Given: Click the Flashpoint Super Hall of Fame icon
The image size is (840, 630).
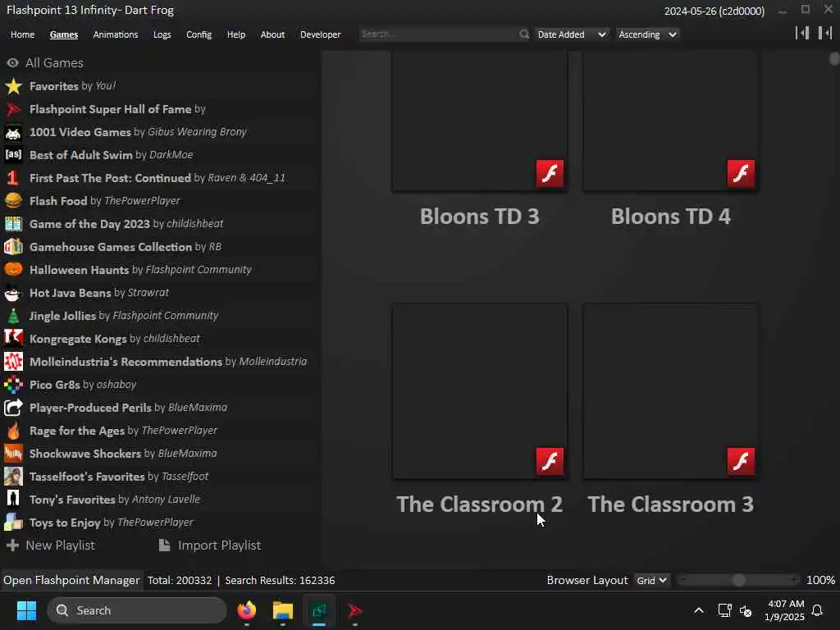Looking at the screenshot, I should click(13, 109).
